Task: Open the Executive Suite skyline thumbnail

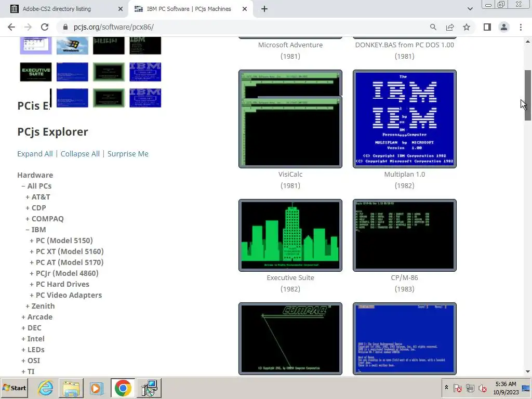Action: (290, 235)
